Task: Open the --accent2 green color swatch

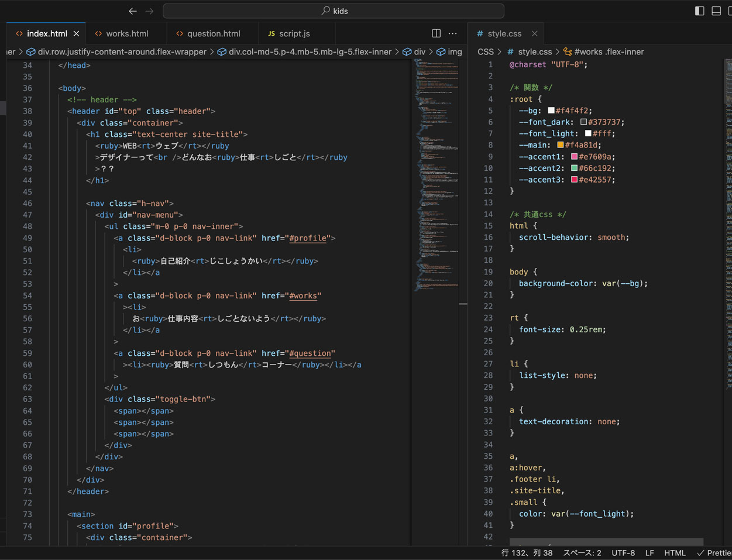Action: pos(574,168)
